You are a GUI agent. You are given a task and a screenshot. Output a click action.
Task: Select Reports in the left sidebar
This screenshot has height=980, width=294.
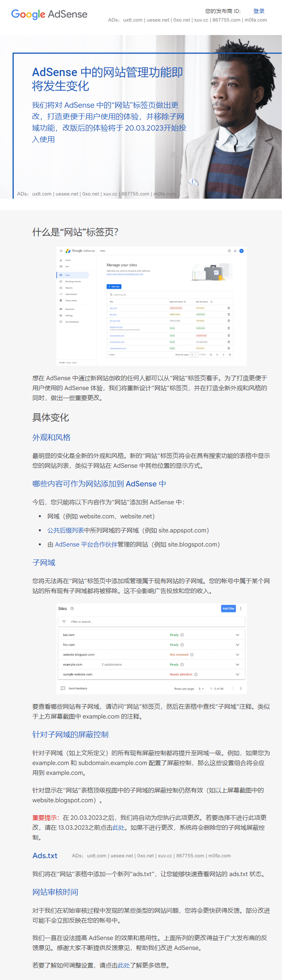[x=69, y=288]
